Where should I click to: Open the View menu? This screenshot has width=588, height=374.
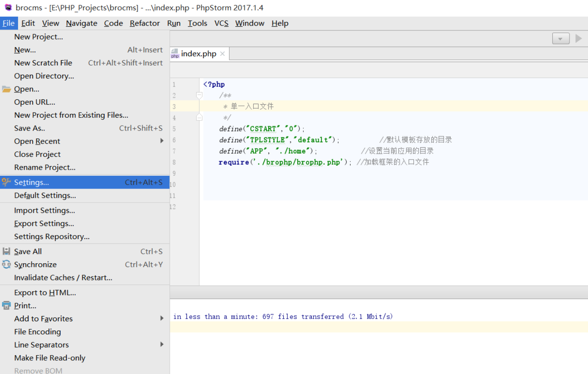[x=51, y=23]
